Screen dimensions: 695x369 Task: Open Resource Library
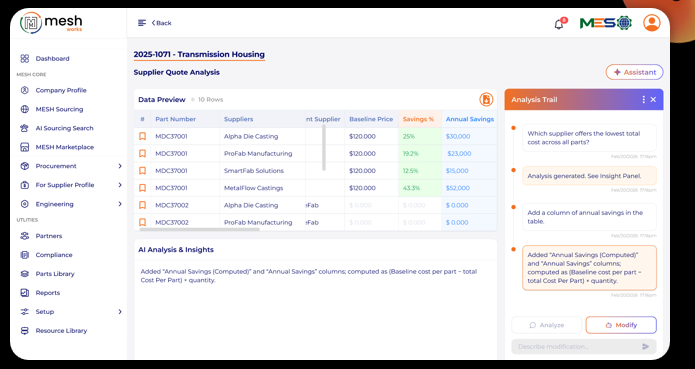pos(61,331)
